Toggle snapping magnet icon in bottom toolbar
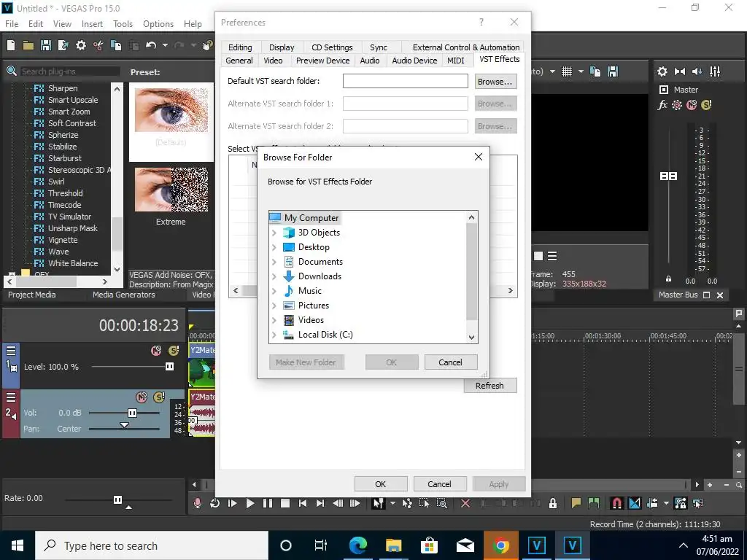This screenshot has height=560, width=747. coord(616,503)
